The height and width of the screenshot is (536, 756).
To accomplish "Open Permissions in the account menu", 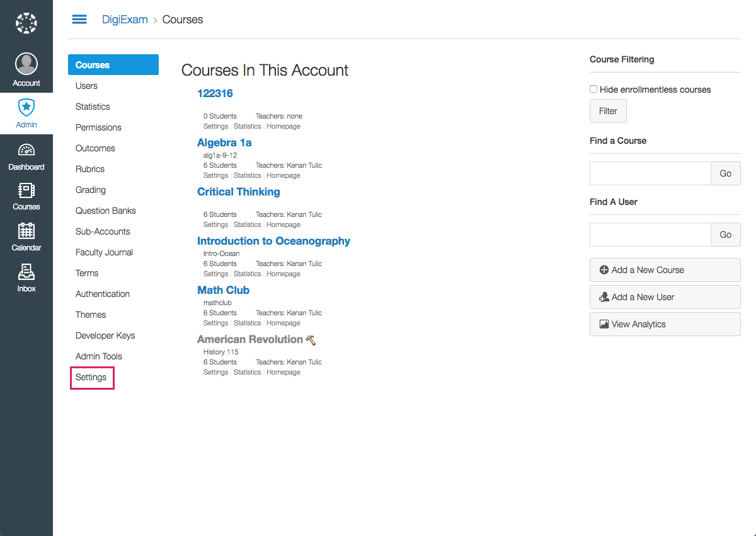I will (98, 127).
